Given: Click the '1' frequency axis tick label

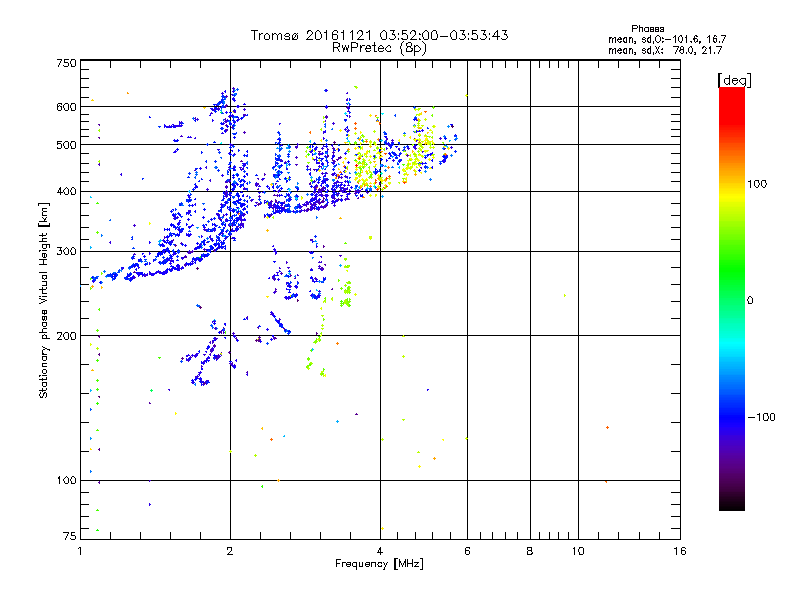Looking at the screenshot, I should click(80, 551).
